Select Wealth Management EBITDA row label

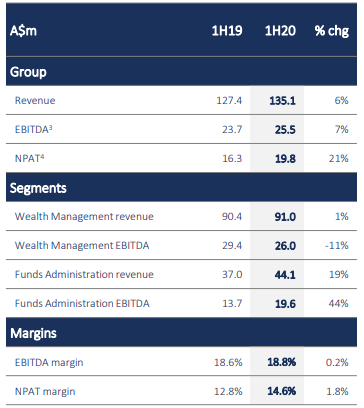coord(82,245)
